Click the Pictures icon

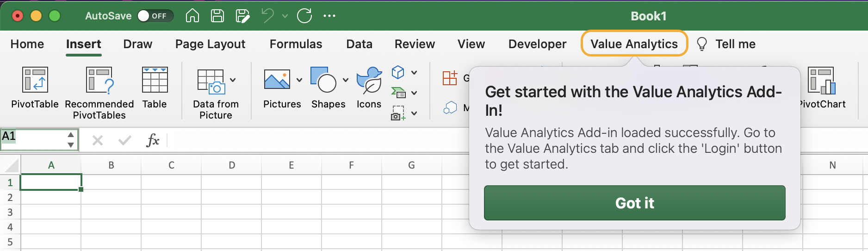pos(277,80)
